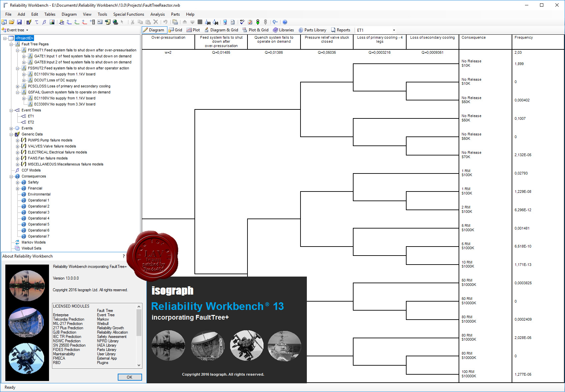Click the Q= results toolbar icon
Image resolution: width=565 pixels, height=392 pixels.
[x=275, y=22]
